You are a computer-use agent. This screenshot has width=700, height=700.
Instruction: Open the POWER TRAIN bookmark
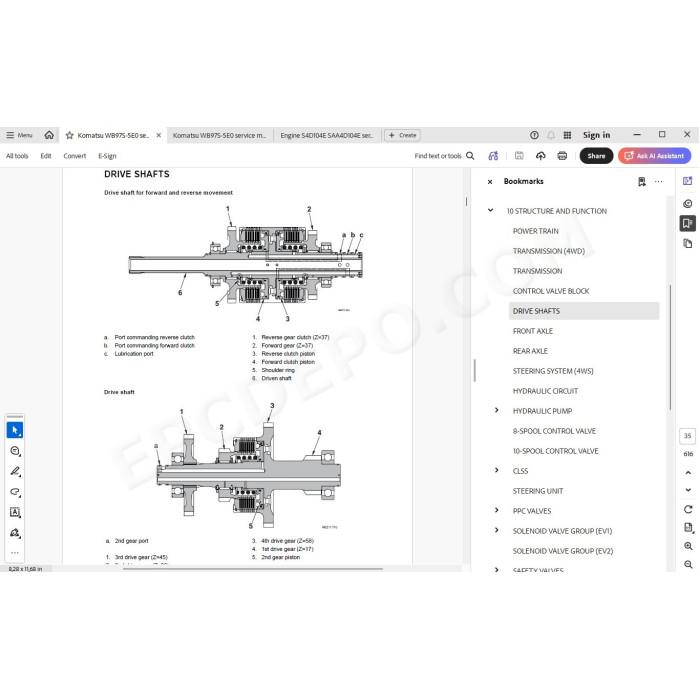point(535,231)
